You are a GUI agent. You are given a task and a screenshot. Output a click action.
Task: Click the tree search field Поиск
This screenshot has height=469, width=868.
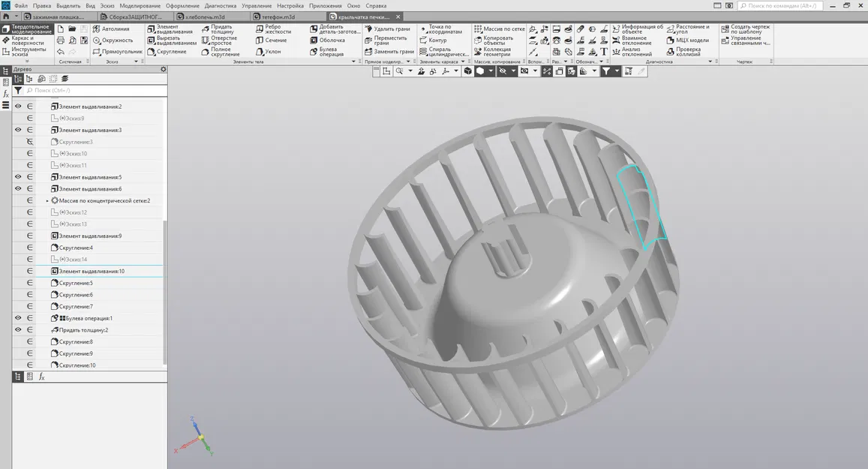click(x=95, y=90)
